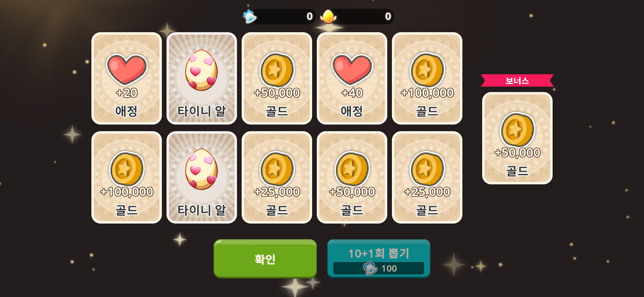
Task: Select the +40 애정 heart card
Action: [x=352, y=78]
